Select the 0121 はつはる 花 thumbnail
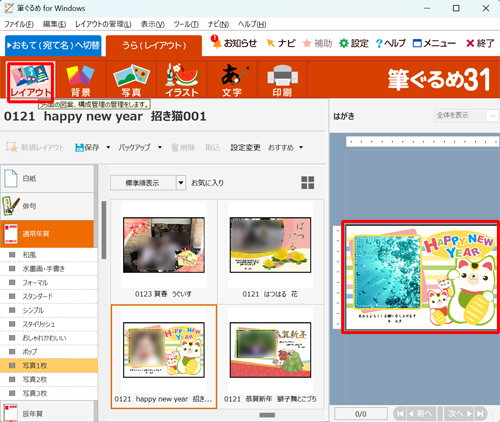The width and height of the screenshot is (500, 422). [x=270, y=252]
